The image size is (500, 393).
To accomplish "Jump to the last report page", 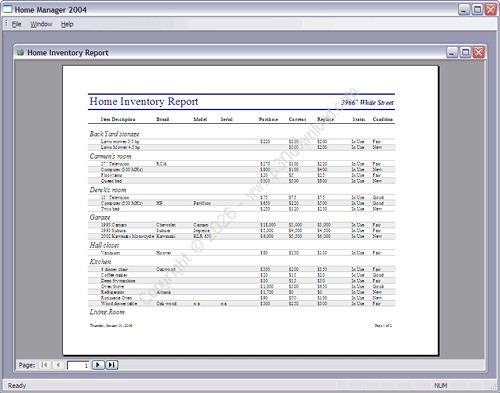I will coord(112,365).
